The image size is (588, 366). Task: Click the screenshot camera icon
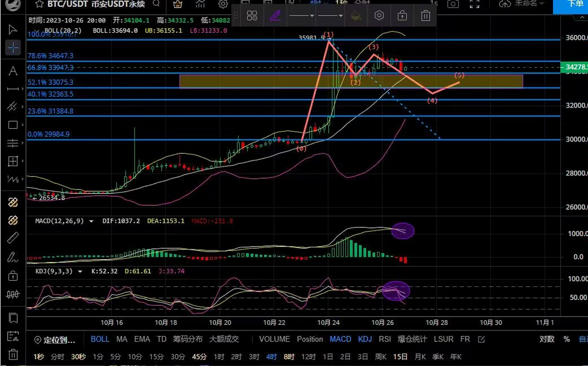click(x=453, y=4)
